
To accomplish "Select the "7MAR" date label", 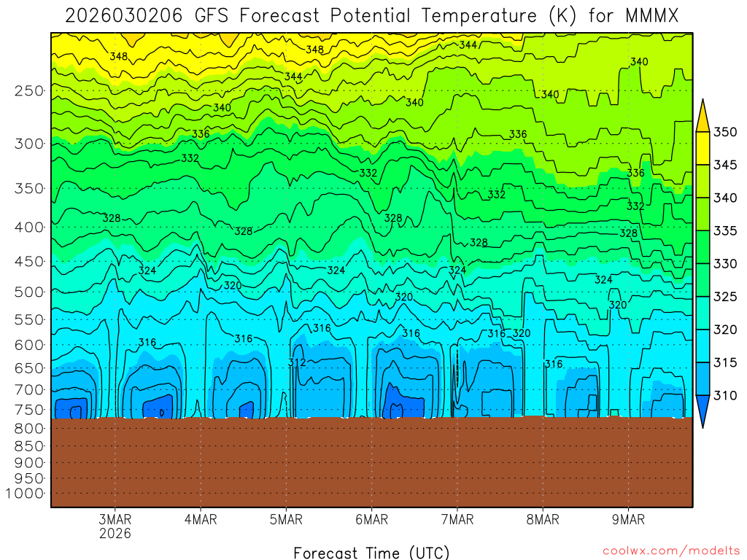I will point(457,519).
